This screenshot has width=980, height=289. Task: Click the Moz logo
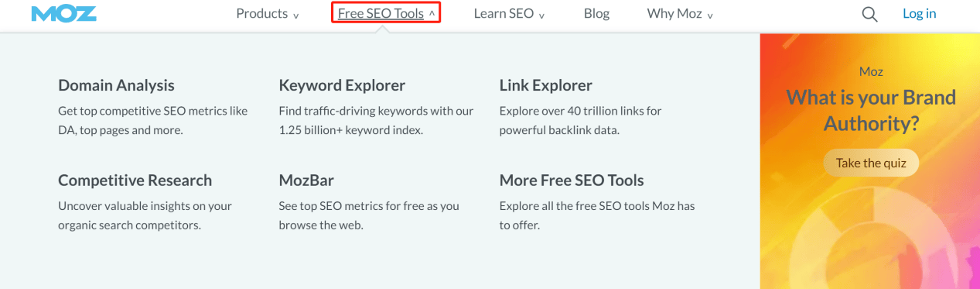[x=63, y=14]
